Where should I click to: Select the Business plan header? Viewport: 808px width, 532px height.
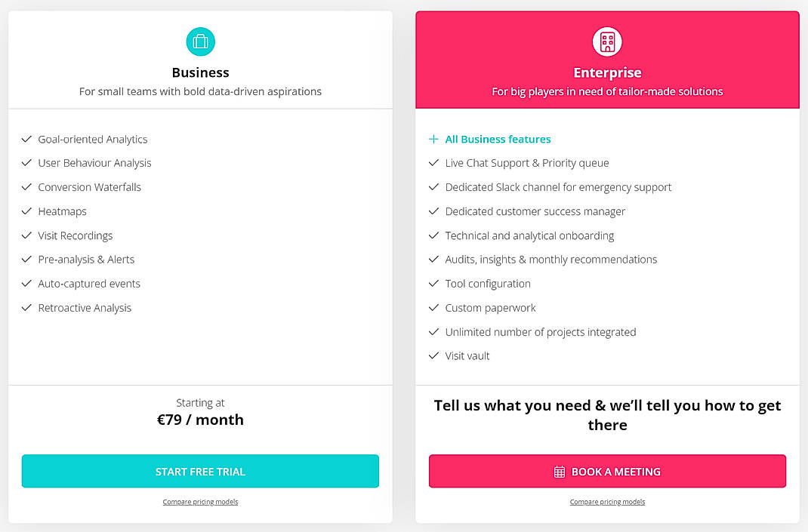(x=200, y=72)
